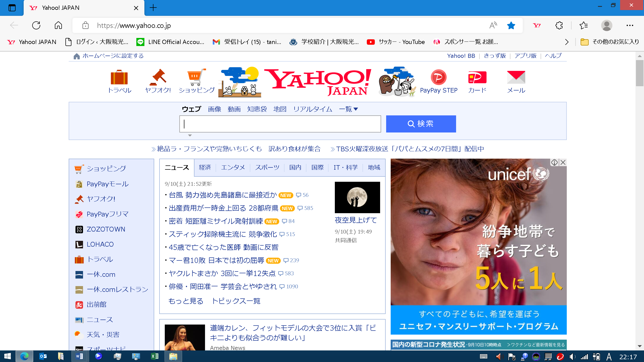Click the blue 検索 search button
This screenshot has height=362, width=644.
click(421, 124)
